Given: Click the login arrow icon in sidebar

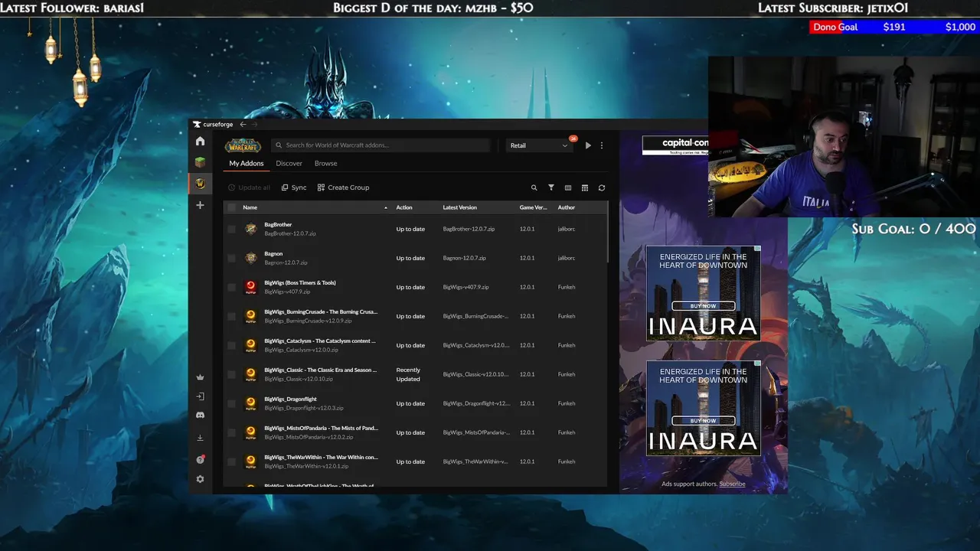Looking at the screenshot, I should [200, 396].
